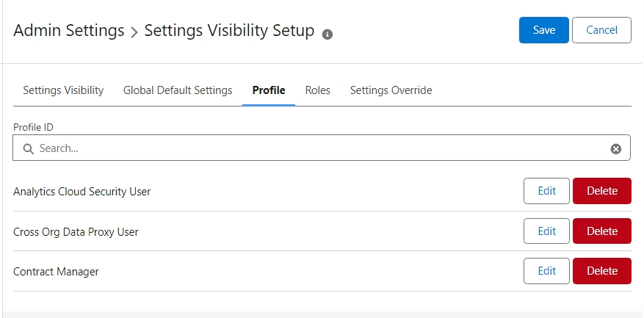The image size is (644, 318).
Task: Open the Settings Override tab
Action: 391,90
